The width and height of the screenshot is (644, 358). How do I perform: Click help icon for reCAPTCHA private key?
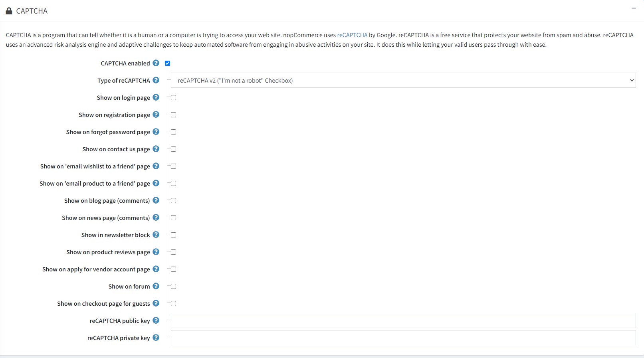[x=156, y=338]
